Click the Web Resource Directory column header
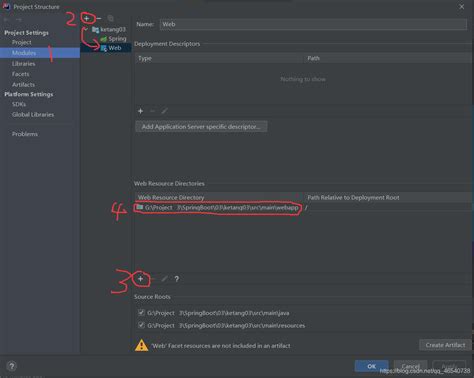474x378 pixels. click(x=219, y=197)
